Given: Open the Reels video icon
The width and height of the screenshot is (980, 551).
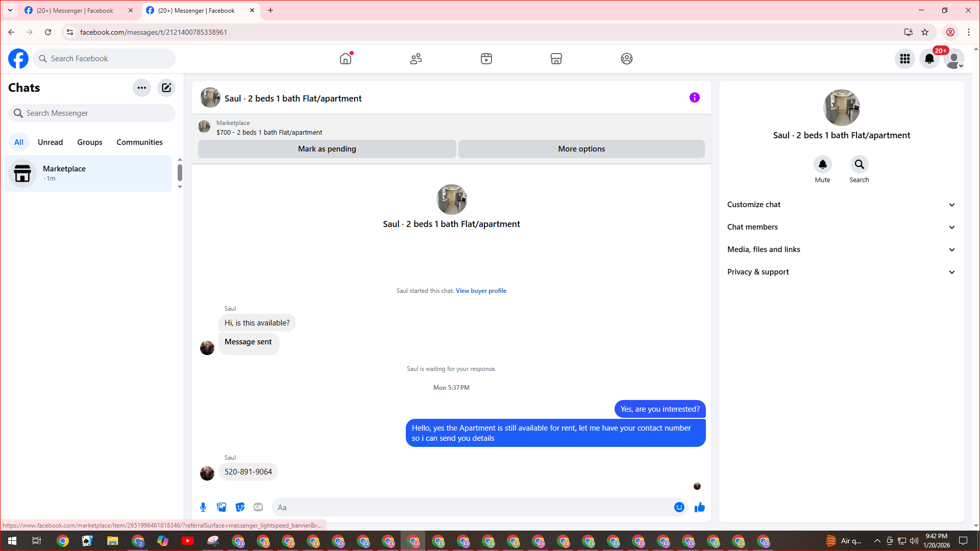Looking at the screenshot, I should click(x=486, y=59).
